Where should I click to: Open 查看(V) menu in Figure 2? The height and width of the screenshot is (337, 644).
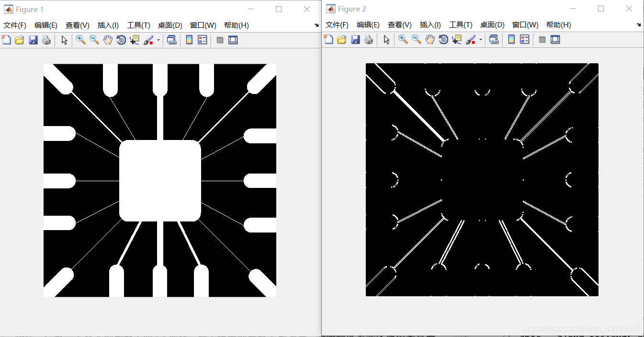coord(400,25)
